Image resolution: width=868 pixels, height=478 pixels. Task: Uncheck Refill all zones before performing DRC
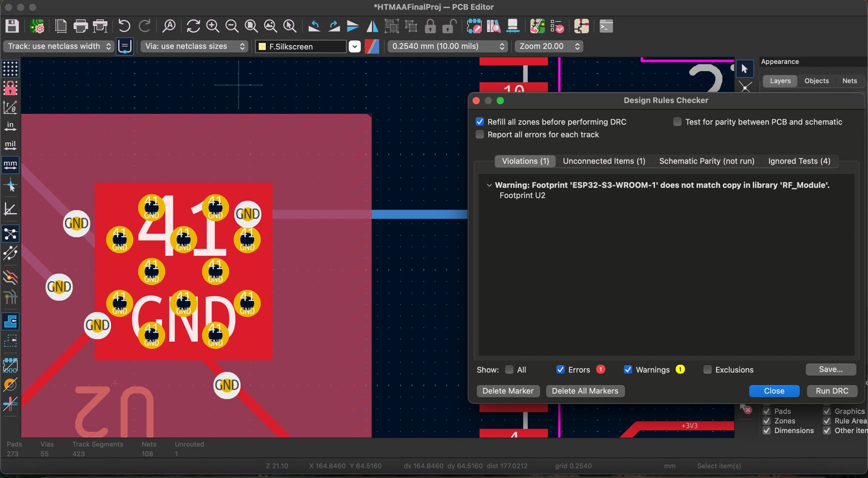click(480, 122)
